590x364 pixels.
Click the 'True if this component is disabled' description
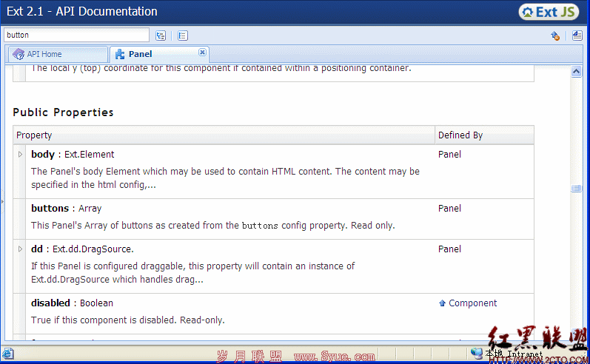128,320
